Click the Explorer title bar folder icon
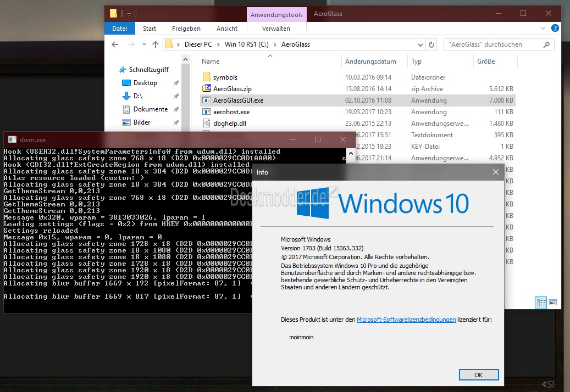This screenshot has width=570, height=392. click(113, 14)
